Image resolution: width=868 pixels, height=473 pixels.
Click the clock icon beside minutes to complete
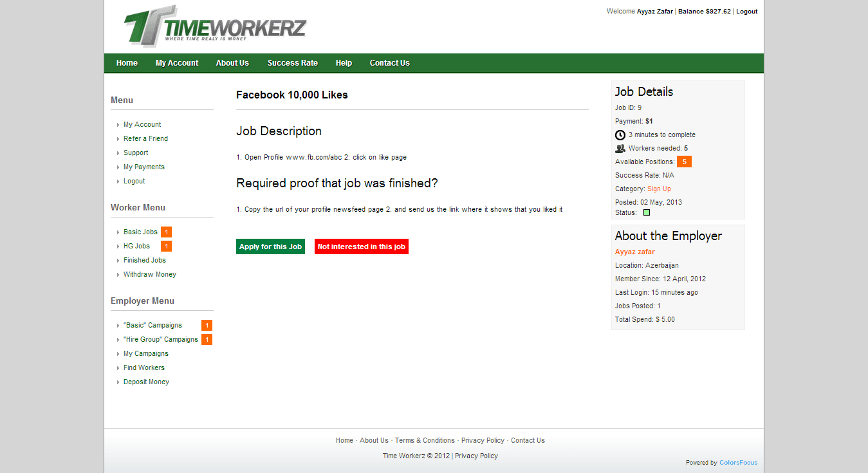620,135
